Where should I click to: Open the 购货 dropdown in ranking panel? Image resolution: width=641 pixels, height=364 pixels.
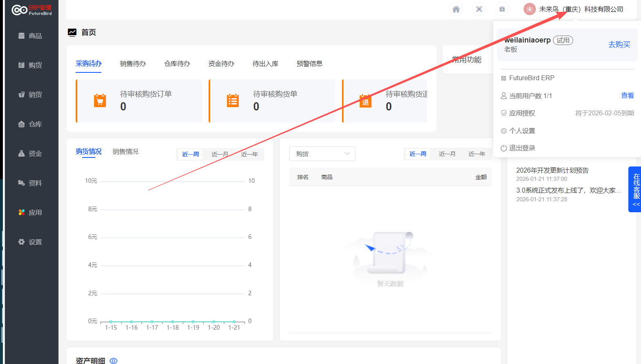tap(322, 154)
